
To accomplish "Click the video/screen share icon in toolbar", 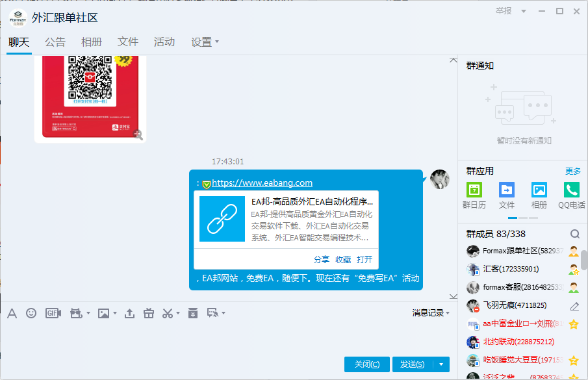I will (x=76, y=313).
